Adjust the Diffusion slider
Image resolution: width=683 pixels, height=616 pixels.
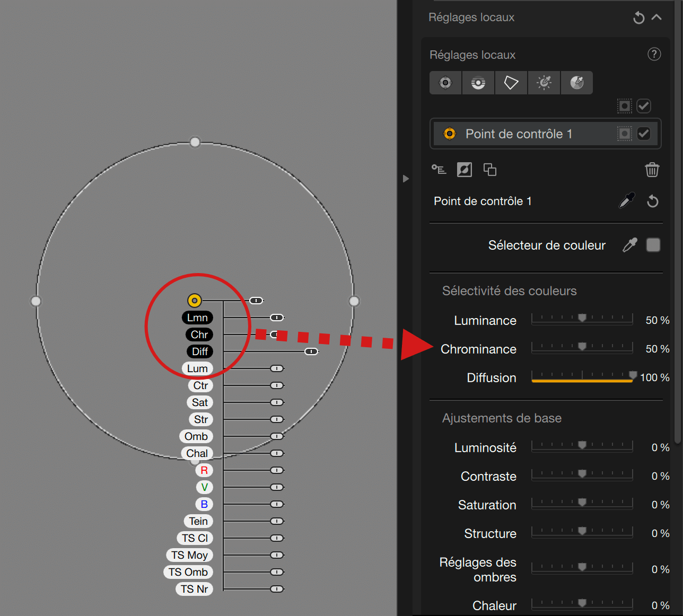582,376
